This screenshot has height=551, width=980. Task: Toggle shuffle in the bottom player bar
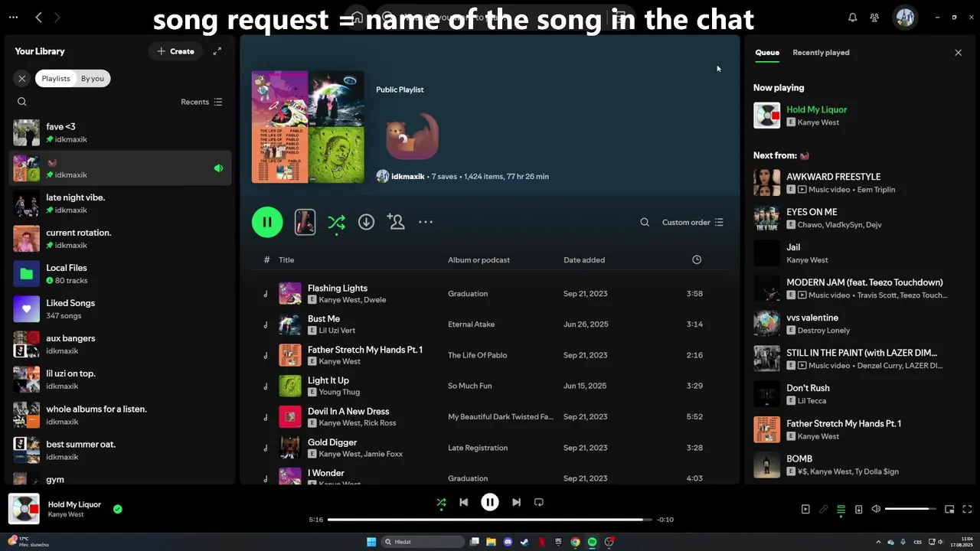[x=441, y=502]
